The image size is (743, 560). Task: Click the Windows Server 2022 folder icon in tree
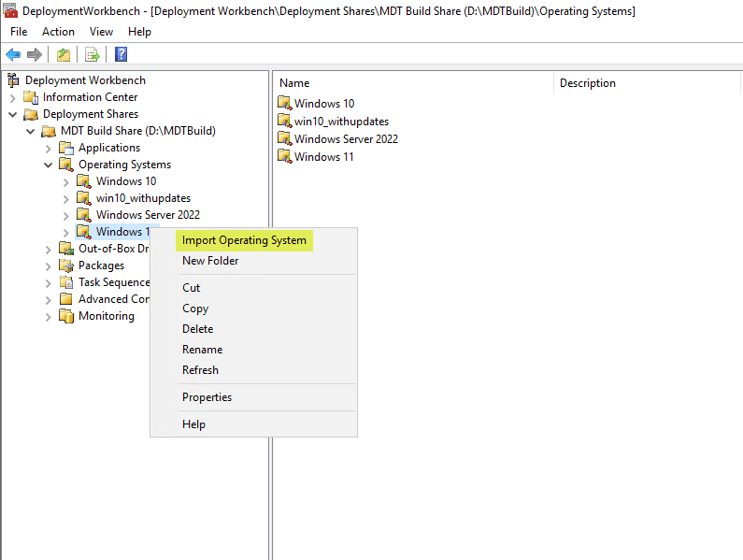pos(84,215)
